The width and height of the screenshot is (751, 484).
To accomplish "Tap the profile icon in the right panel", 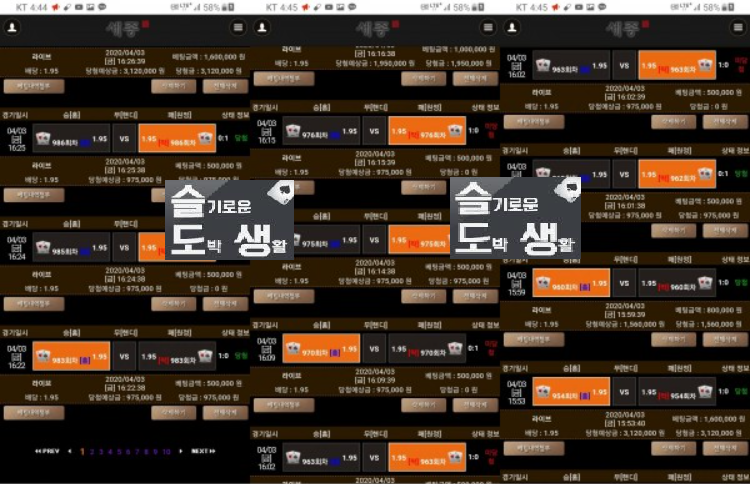I will pos(512,28).
